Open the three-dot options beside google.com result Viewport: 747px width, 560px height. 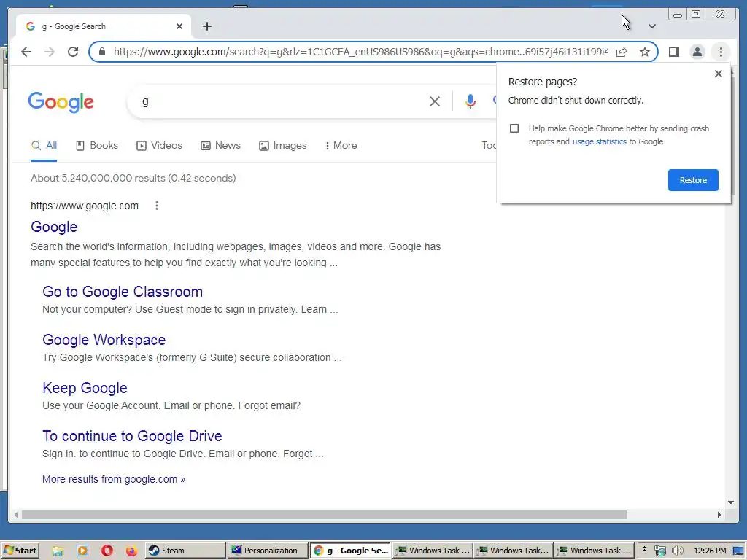pyautogui.click(x=157, y=206)
